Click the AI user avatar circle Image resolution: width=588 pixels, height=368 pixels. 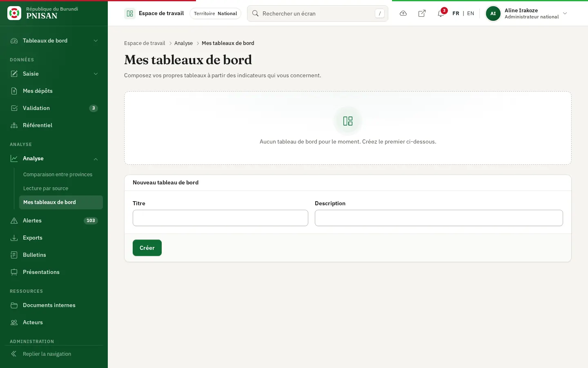[x=493, y=13]
